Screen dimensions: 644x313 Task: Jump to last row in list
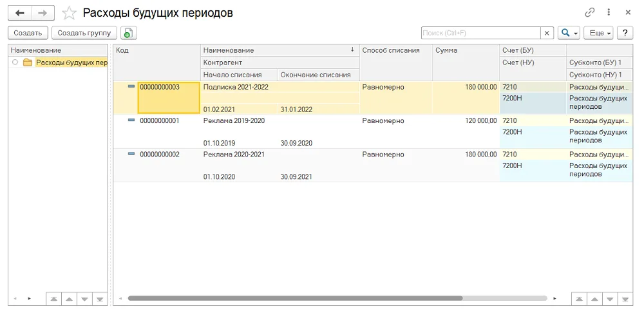625,299
